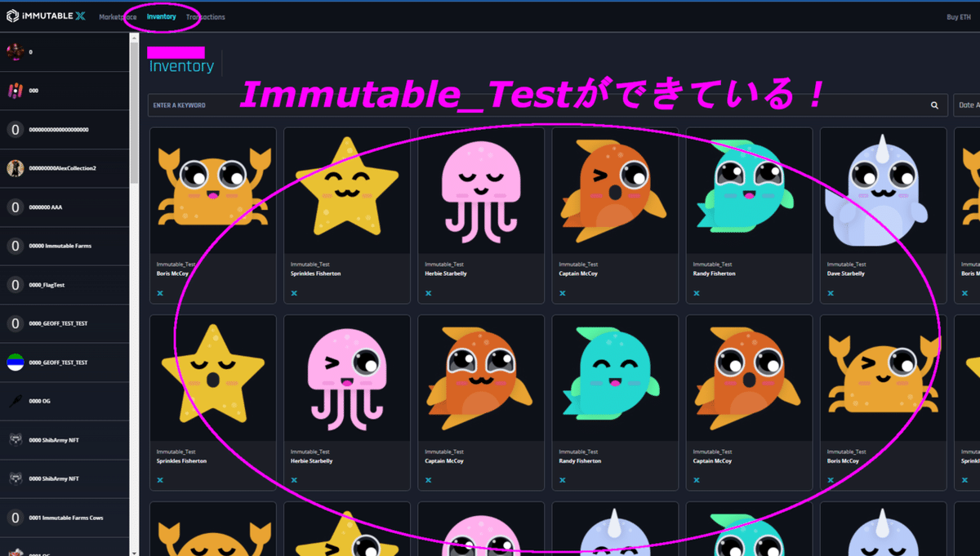Click the blue-green flag avatar for 0000_GEOFF_TEST_TEST
The height and width of the screenshot is (556, 980).
point(15,363)
